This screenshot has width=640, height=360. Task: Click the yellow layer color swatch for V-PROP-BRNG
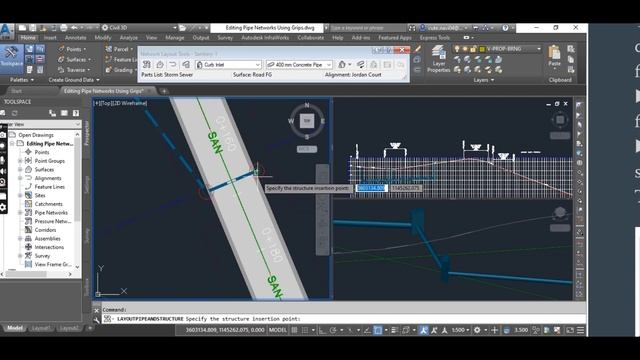pos(482,49)
